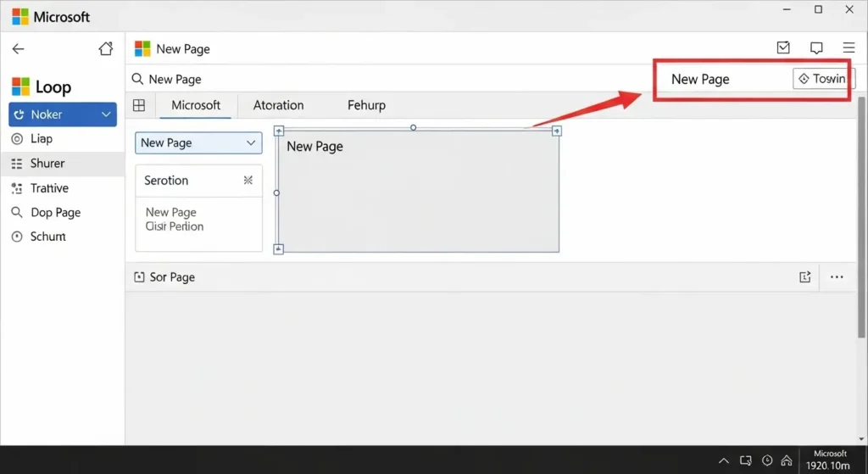
Task: Click the clock icon in the system tray
Action: tap(767, 460)
